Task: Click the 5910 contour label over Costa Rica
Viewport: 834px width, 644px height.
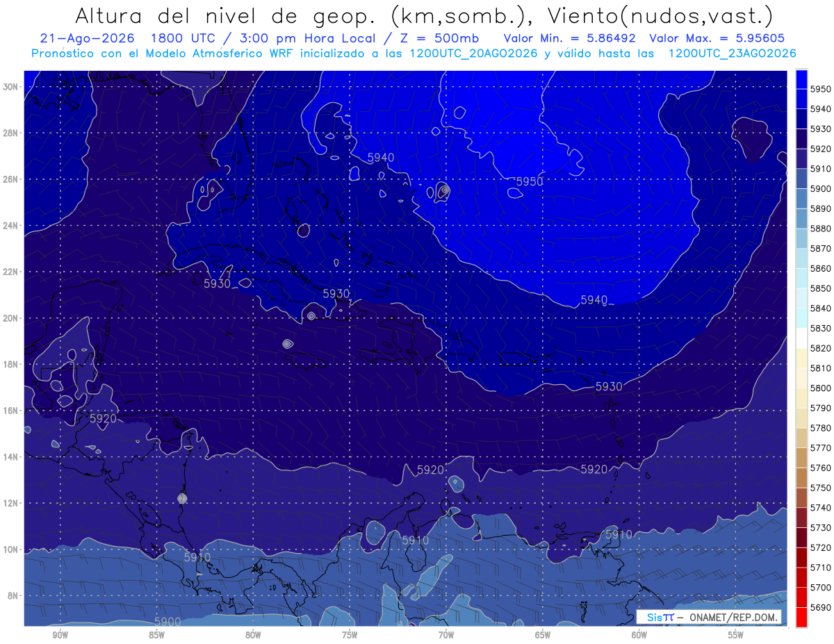Action: coord(197,557)
